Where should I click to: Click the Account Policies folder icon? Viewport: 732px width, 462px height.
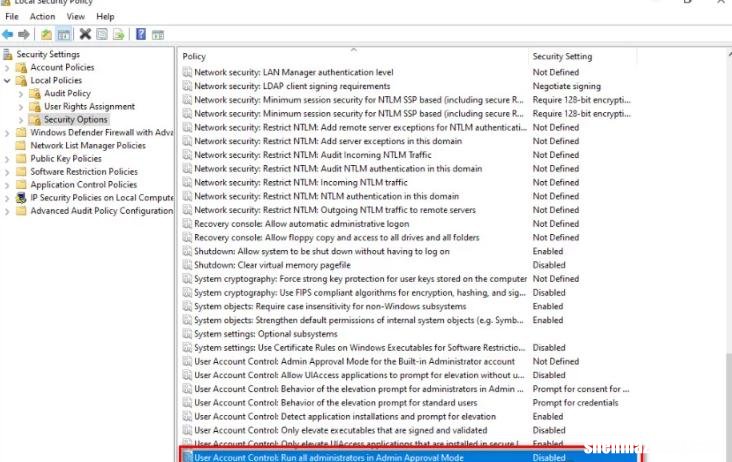click(x=21, y=68)
